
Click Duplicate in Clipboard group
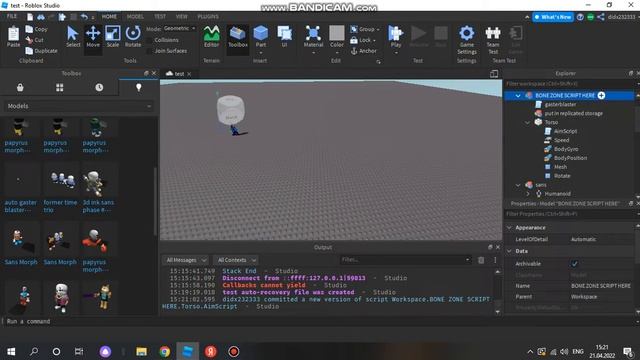pyautogui.click(x=41, y=51)
